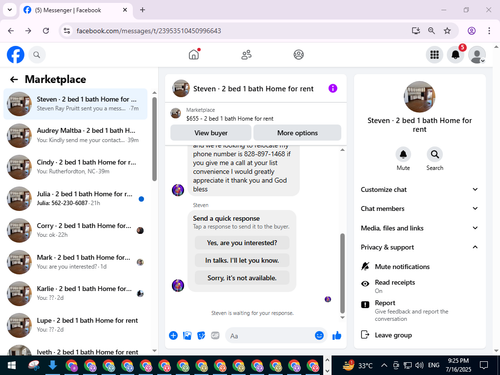The image size is (500, 375).
Task: Open the Chrome profile icon
Action: (x=471, y=31)
